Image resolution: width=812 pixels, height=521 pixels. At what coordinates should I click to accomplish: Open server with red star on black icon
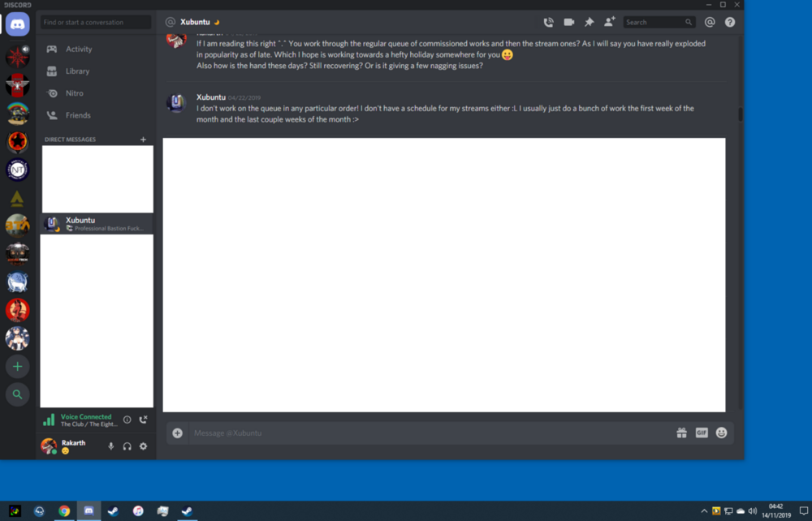pos(17,142)
